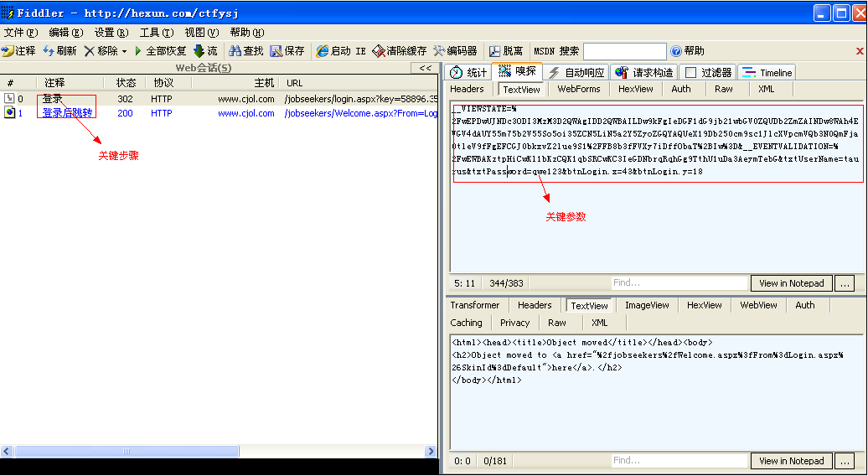Select request Raw tab next to XML
This screenshot has width=868, height=476.
[724, 89]
